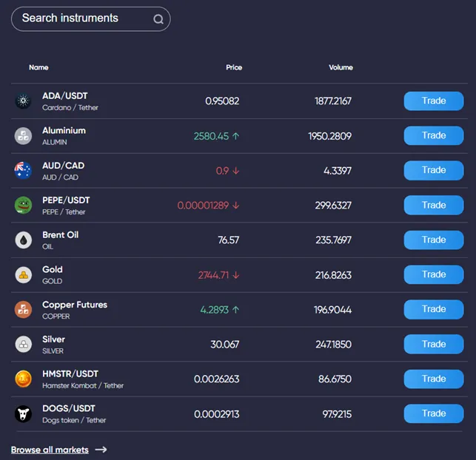Viewport: 476px width, 460px height.
Task: Click the Brent Oil droplet icon
Action: pyautogui.click(x=24, y=240)
